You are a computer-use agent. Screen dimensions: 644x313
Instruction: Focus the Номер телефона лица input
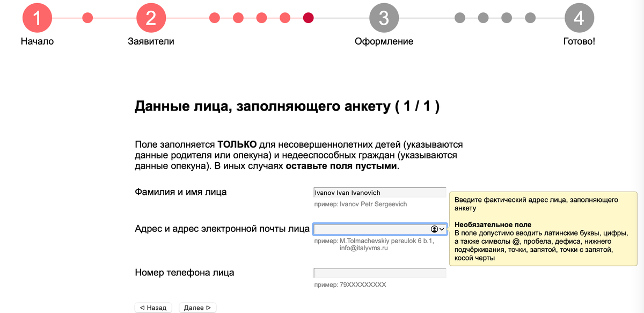coord(380,273)
